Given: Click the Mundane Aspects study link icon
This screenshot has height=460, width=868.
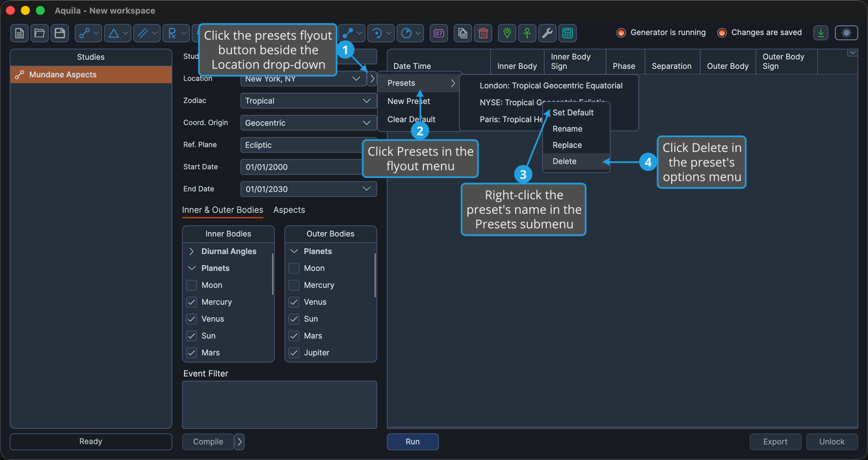Looking at the screenshot, I should [x=20, y=75].
